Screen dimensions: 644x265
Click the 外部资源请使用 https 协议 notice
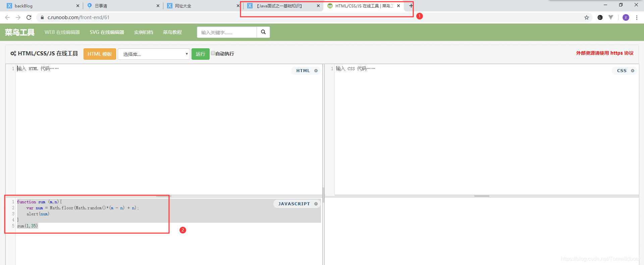[605, 53]
